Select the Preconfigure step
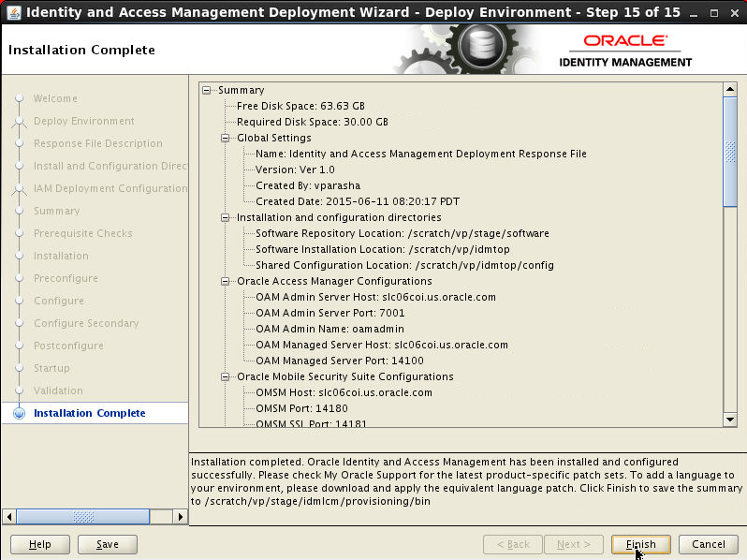 coord(66,278)
